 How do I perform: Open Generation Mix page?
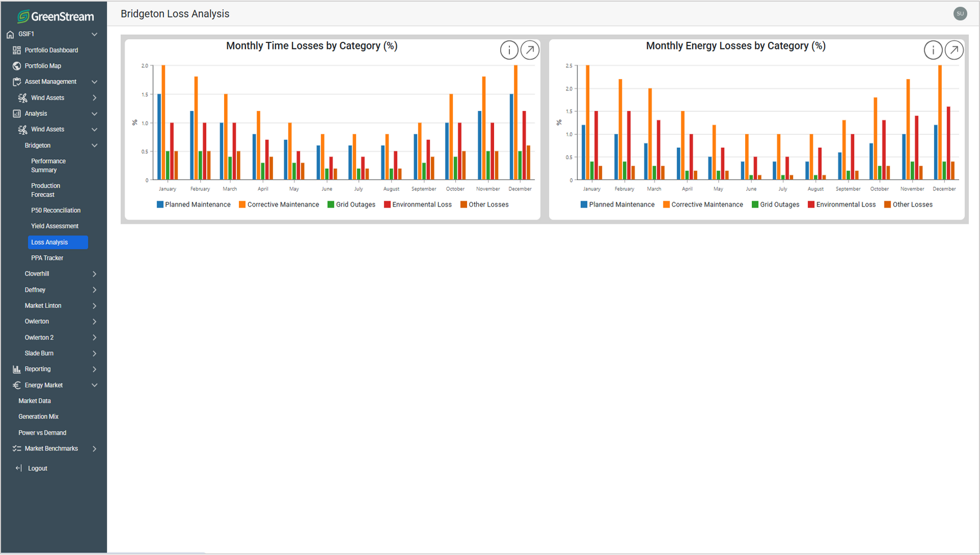[x=38, y=417]
